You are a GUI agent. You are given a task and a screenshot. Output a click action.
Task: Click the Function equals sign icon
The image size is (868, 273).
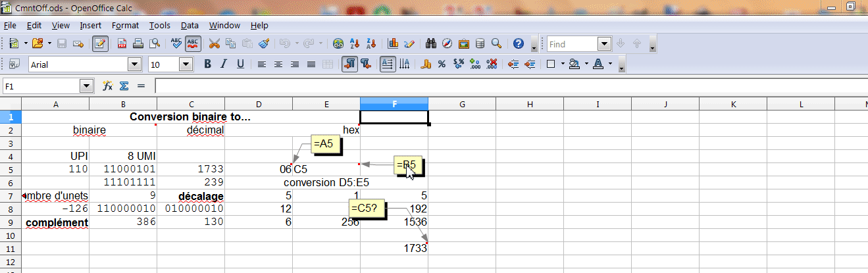click(141, 86)
